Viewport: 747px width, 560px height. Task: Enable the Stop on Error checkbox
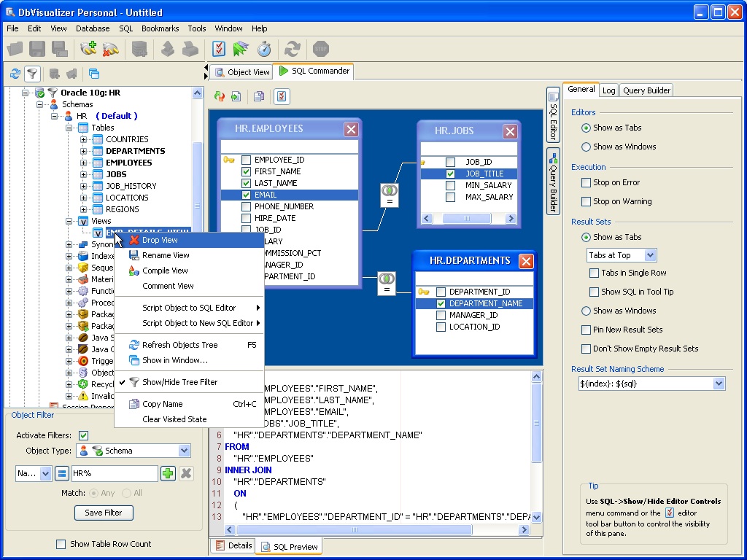tap(586, 182)
